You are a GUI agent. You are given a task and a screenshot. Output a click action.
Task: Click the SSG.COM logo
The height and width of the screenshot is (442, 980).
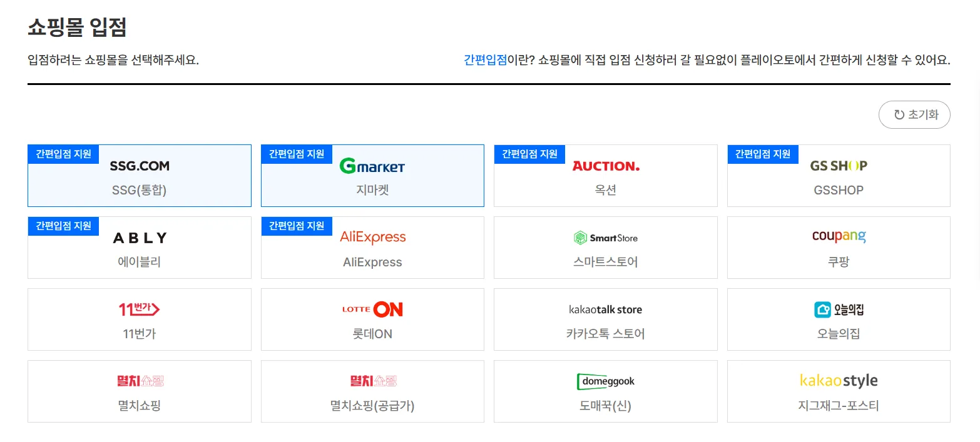coord(140,166)
